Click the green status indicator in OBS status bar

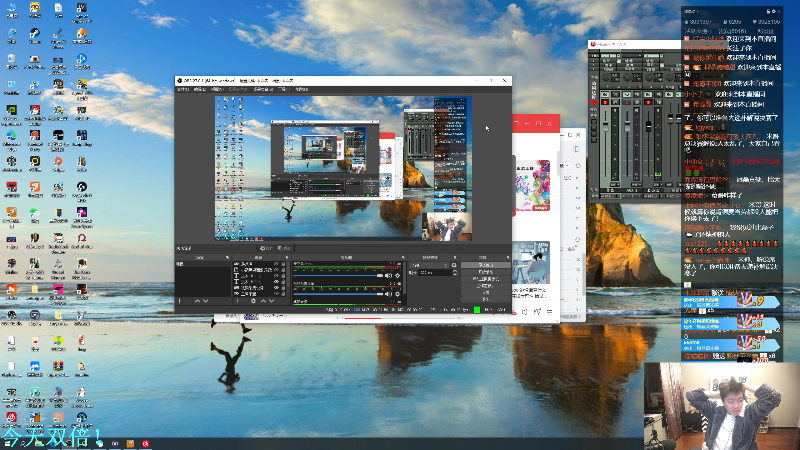pos(477,310)
